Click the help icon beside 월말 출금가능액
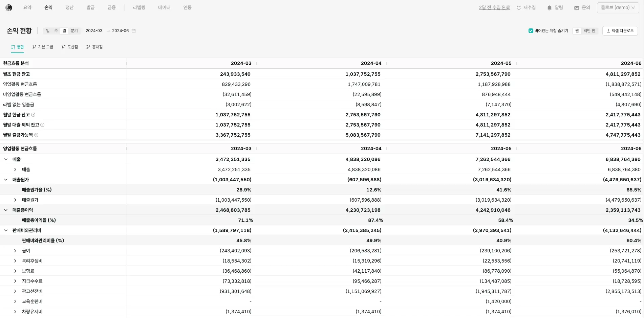 coord(36,135)
